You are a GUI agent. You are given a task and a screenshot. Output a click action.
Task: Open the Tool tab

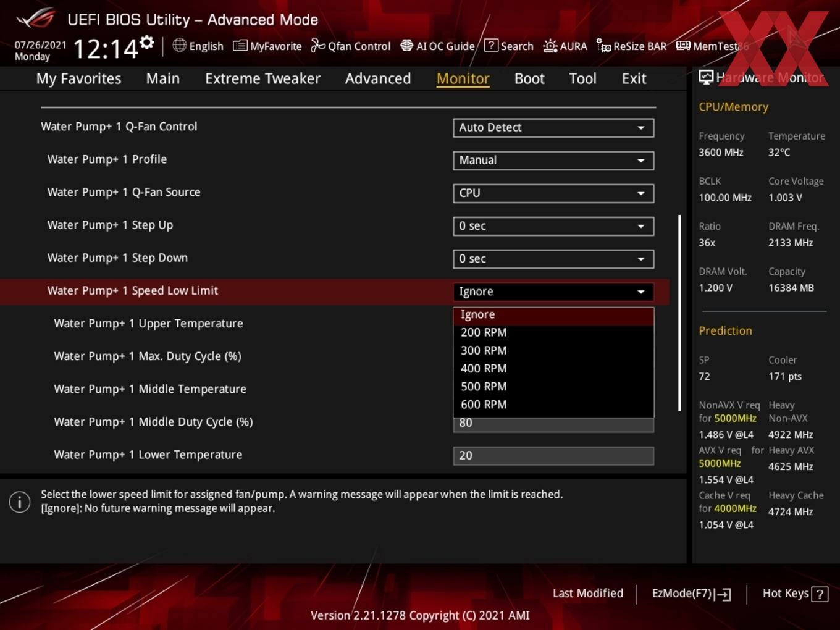pyautogui.click(x=582, y=78)
